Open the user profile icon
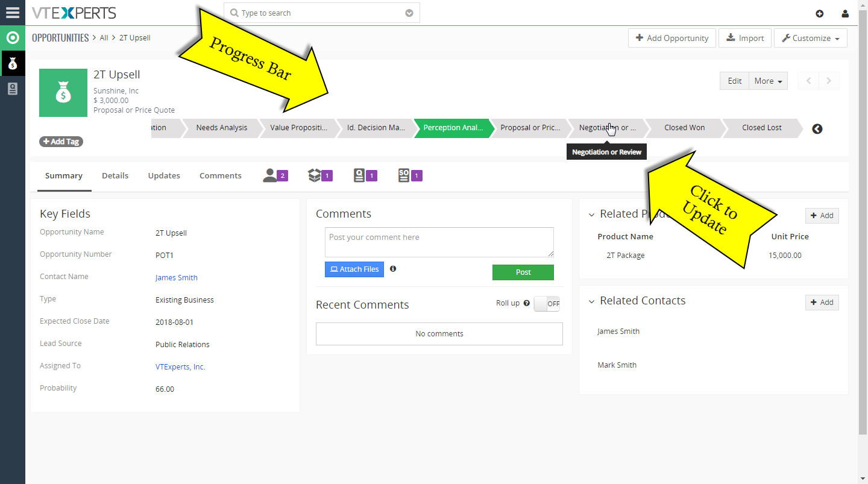Viewport: 868px width, 484px height. pos(845,13)
